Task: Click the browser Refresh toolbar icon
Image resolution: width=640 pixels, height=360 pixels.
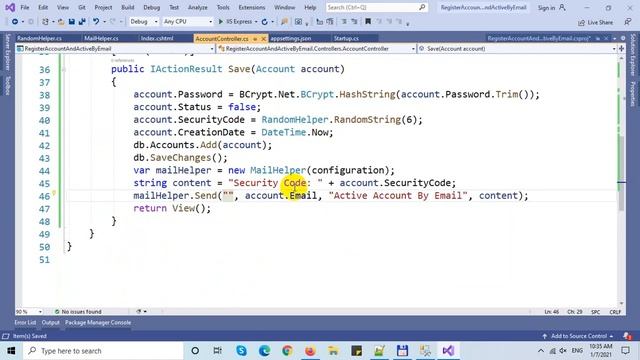Action: [x=264, y=22]
